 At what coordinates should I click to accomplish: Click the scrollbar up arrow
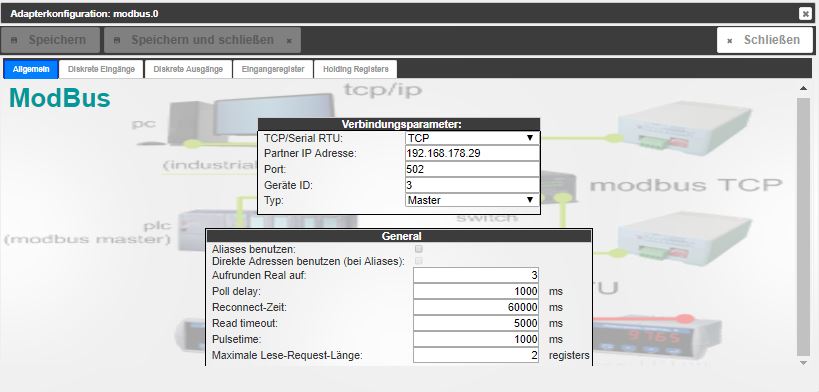coord(803,88)
